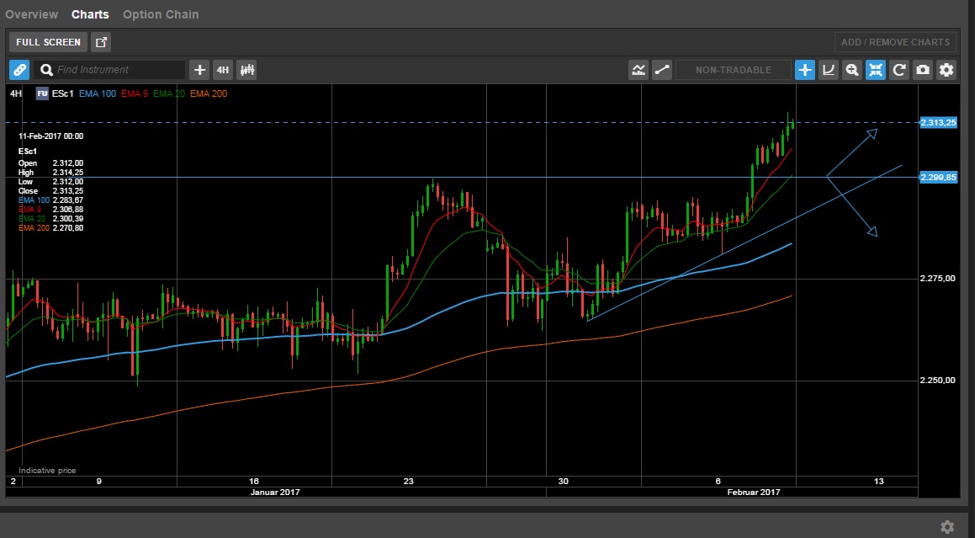Viewport: 980px width, 538px height.
Task: Click the add instrument plus button
Action: click(199, 70)
